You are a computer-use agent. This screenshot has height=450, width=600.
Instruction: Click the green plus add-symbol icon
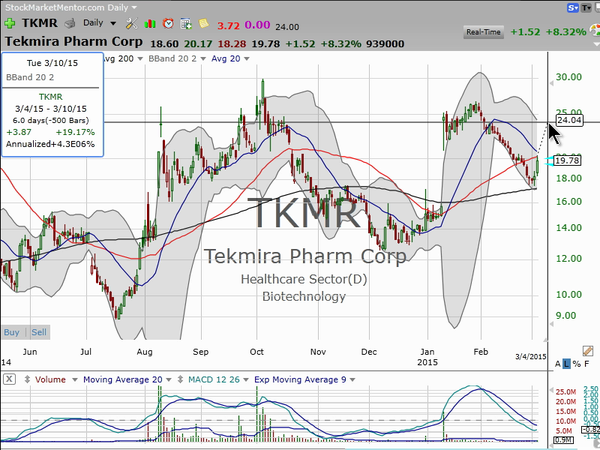[10, 23]
